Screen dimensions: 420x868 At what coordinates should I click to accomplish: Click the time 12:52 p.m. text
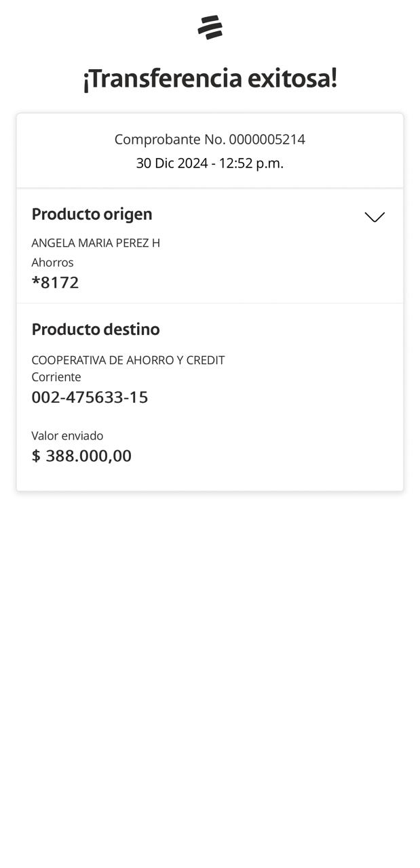[251, 163]
